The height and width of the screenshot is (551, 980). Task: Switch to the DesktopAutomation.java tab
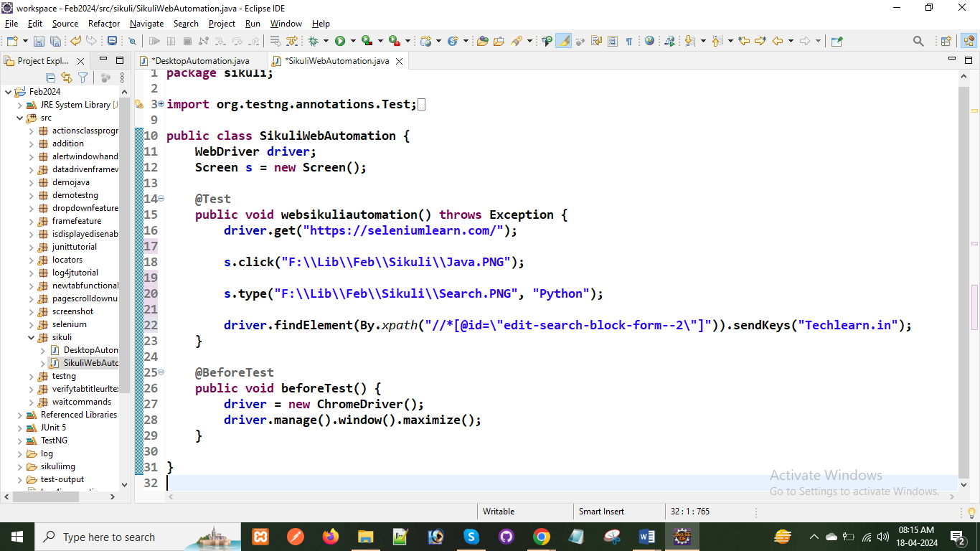[201, 61]
